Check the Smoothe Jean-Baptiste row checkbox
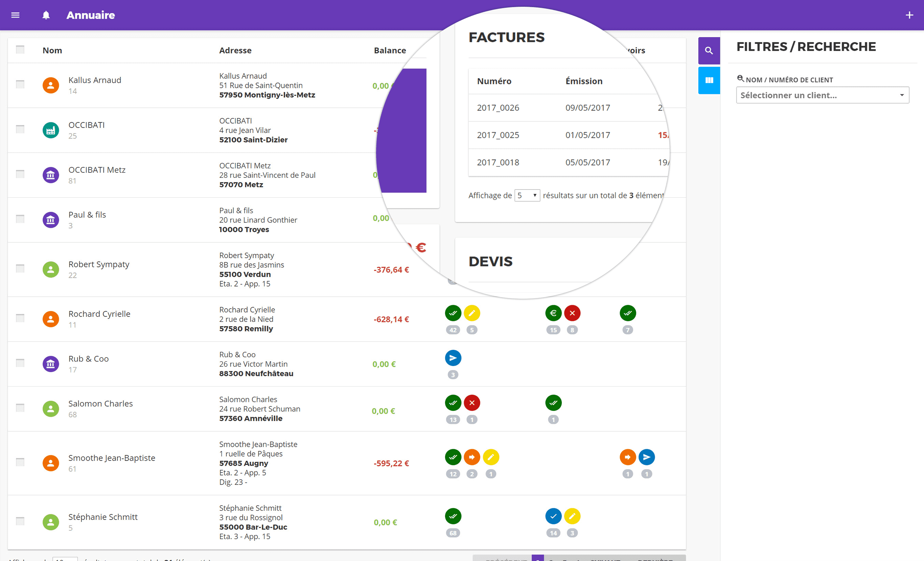This screenshot has width=924, height=561. coord(20,462)
